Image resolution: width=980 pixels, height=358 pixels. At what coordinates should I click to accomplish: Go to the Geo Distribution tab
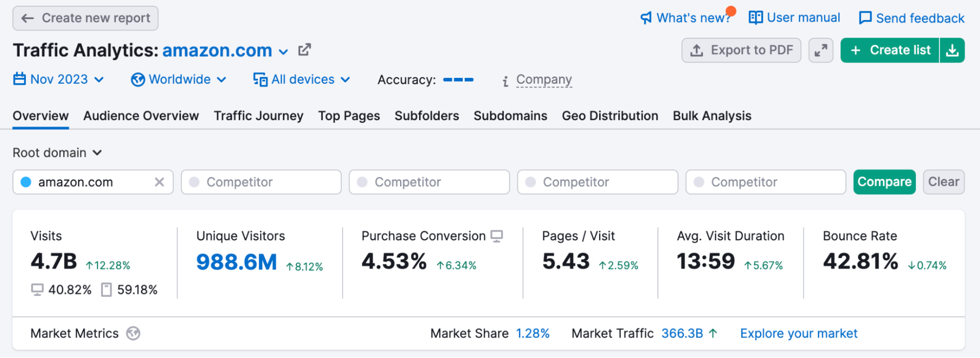610,116
